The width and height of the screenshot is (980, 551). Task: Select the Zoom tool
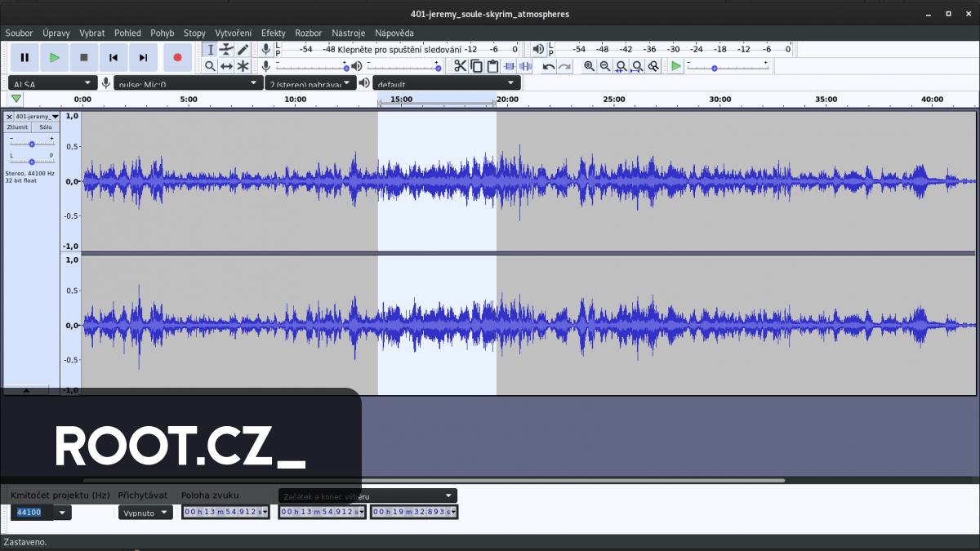pyautogui.click(x=211, y=66)
